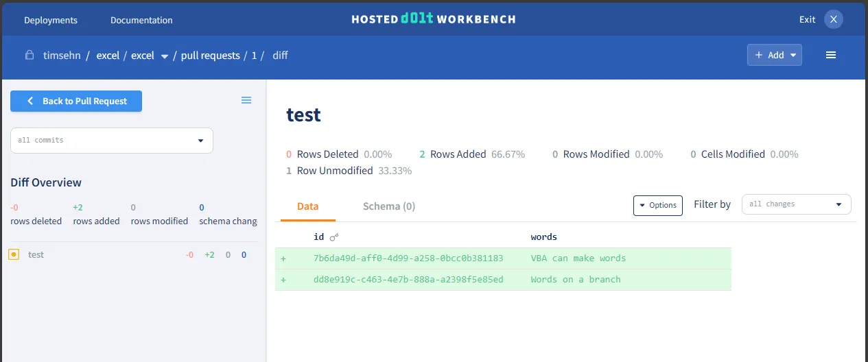Expand the excel branch selector caret
Image resolution: width=868 pixels, height=362 pixels.
165,56
